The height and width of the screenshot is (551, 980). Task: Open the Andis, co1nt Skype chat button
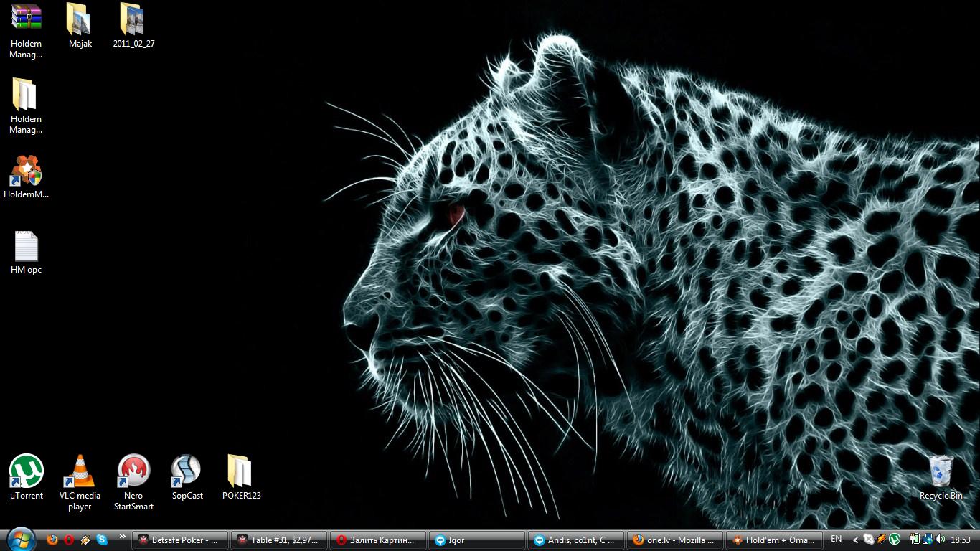577,540
